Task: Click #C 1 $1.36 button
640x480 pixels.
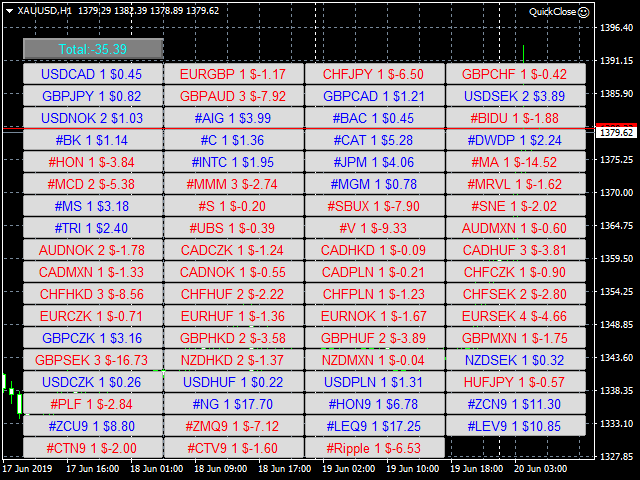Action: pyautogui.click(x=234, y=140)
